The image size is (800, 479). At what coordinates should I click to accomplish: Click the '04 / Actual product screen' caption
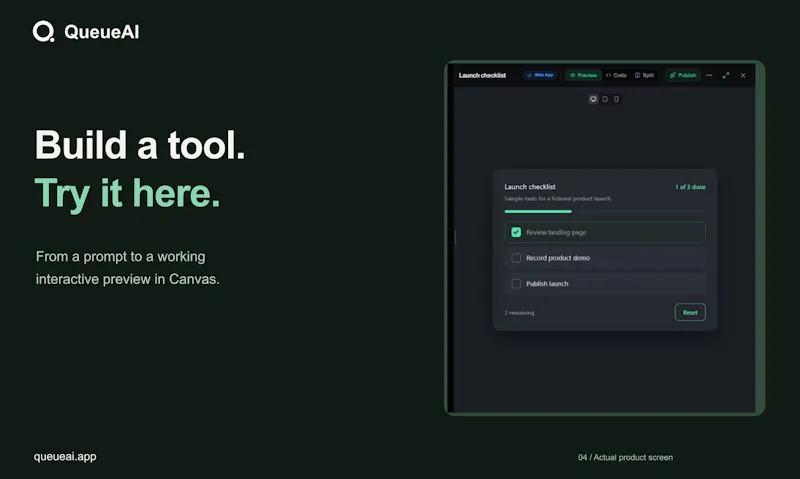click(625, 458)
